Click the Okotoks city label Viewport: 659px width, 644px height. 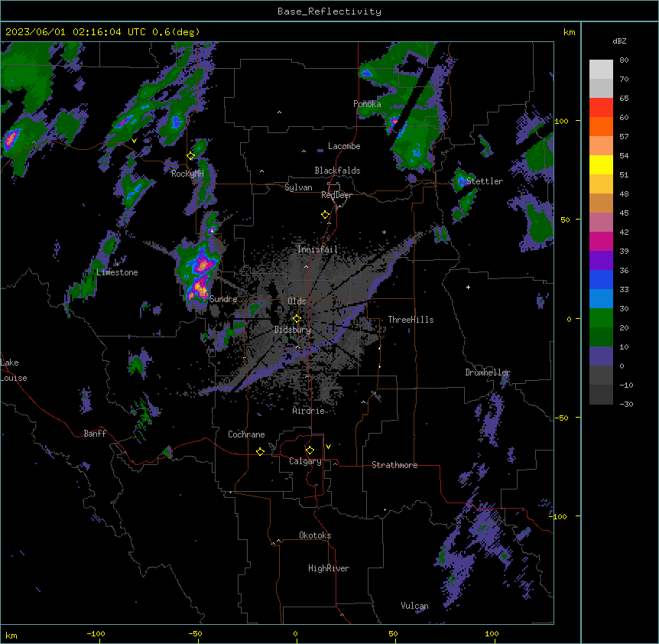[x=315, y=535]
